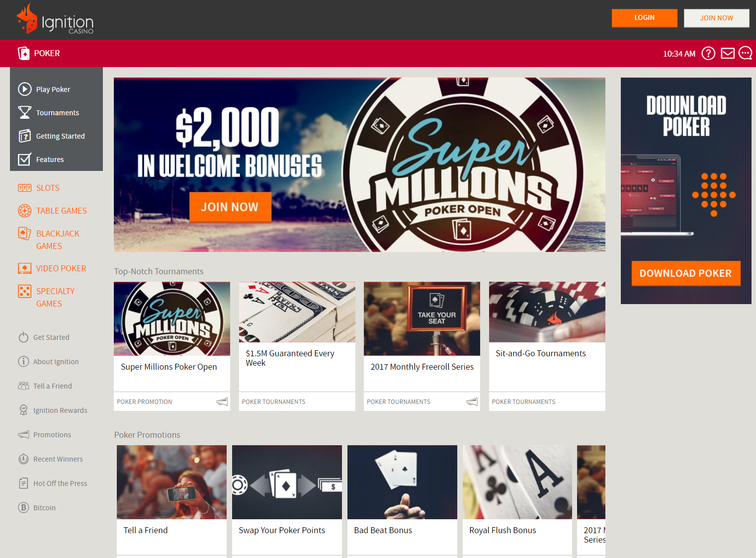The width and height of the screenshot is (756, 558).
Task: Open the Bad Beat Bonus promotion card
Action: (402, 501)
